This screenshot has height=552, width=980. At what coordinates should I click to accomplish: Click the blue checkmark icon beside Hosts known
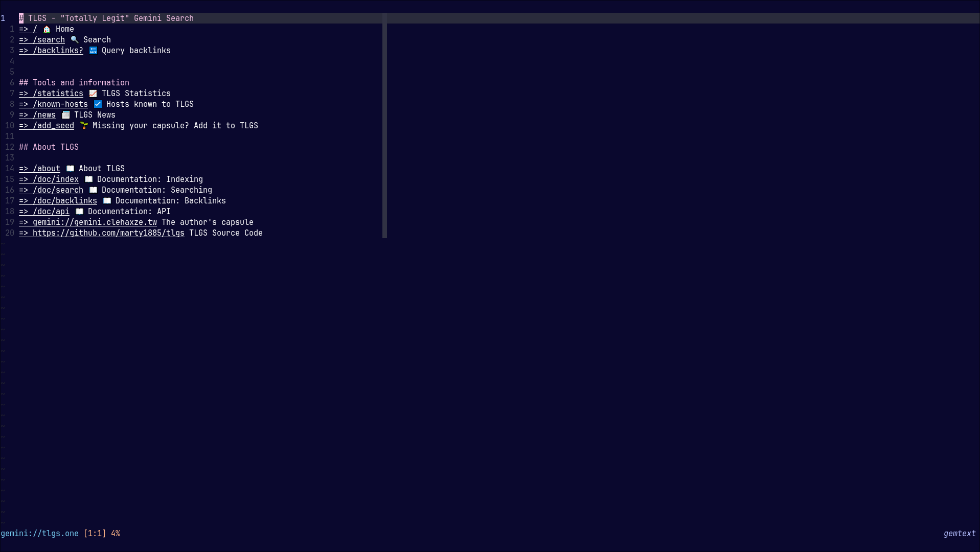98,104
